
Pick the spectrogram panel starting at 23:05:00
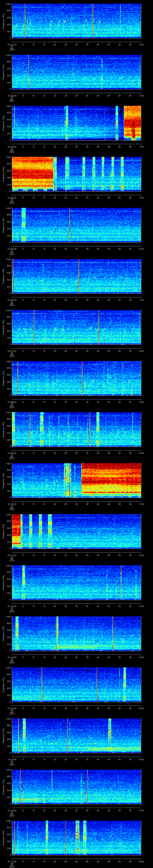[76, 225]
